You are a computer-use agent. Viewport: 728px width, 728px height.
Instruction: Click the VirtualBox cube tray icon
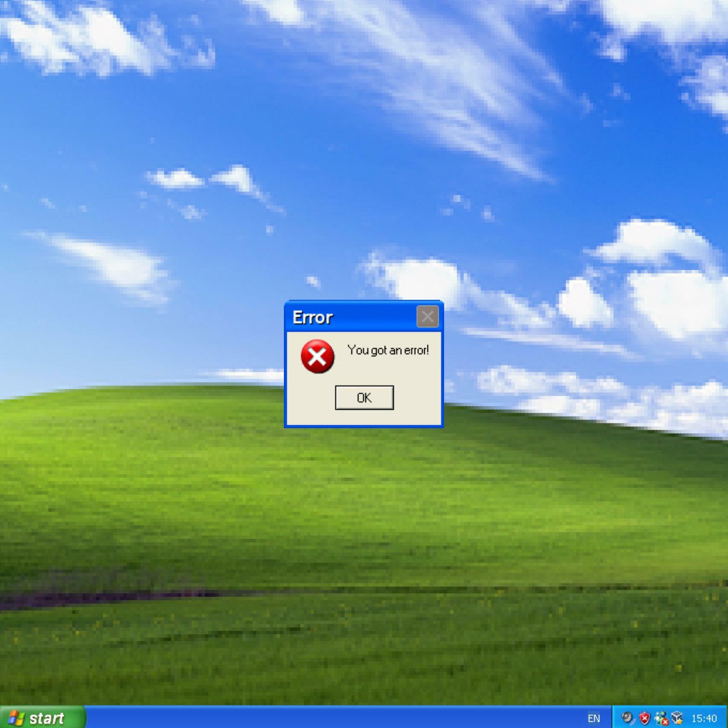pyautogui.click(x=677, y=718)
